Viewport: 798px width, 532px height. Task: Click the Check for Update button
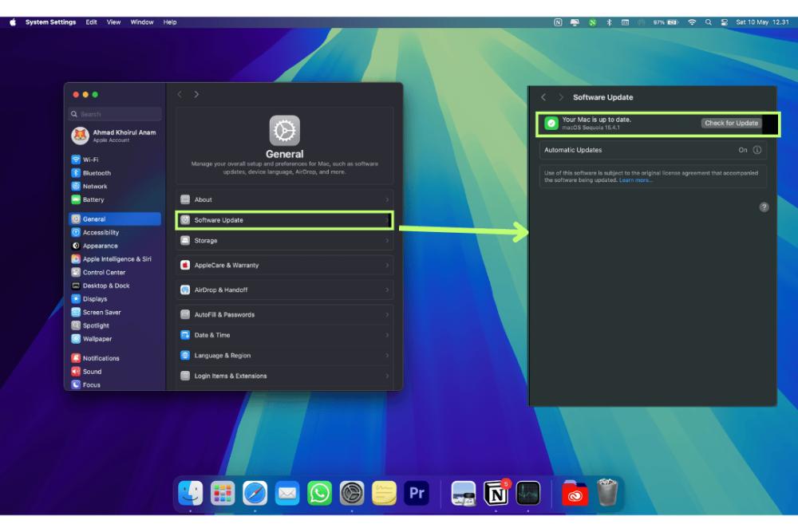731,123
